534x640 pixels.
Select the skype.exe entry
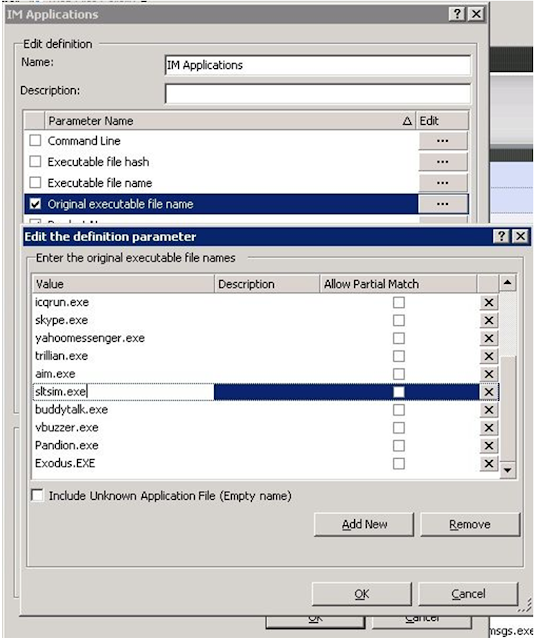click(61, 320)
